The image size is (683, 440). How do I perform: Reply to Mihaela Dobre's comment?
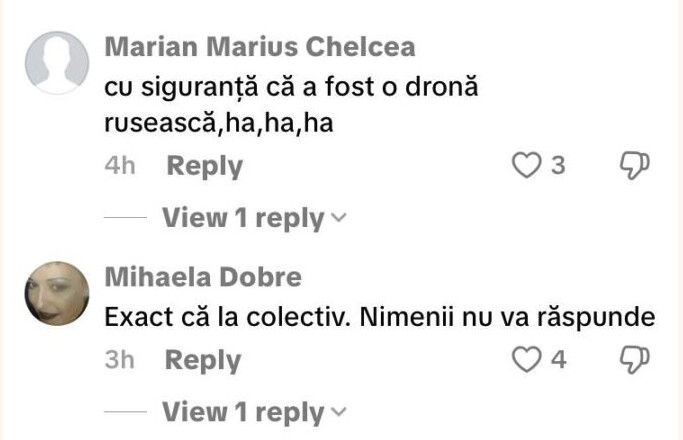[x=203, y=360]
